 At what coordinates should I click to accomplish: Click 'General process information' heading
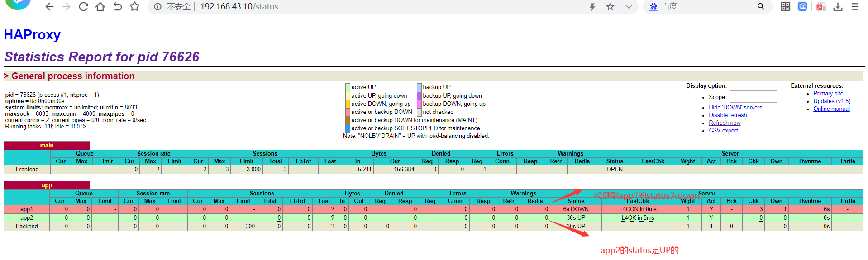[73, 76]
